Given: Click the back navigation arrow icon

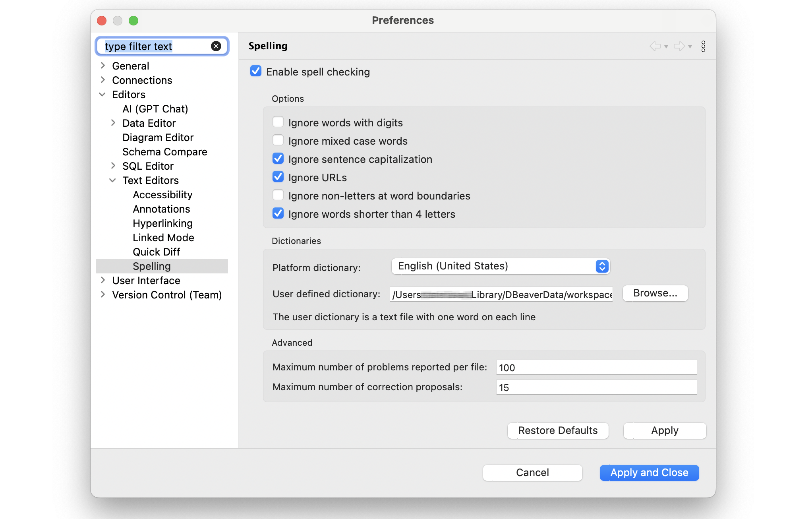Looking at the screenshot, I should 655,46.
